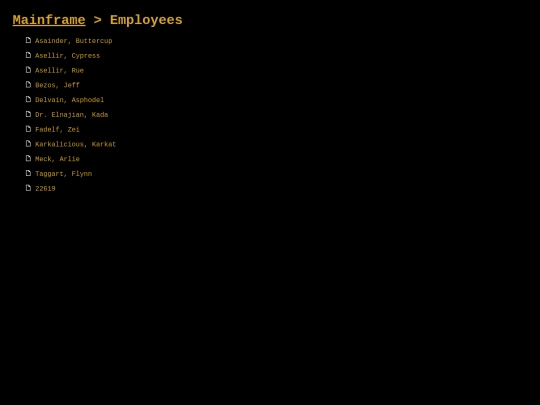View the Meck, Arlie file

click(57, 159)
